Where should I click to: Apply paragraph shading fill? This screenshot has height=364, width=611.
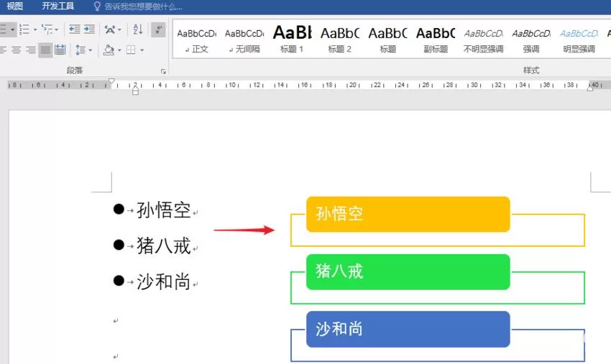109,50
